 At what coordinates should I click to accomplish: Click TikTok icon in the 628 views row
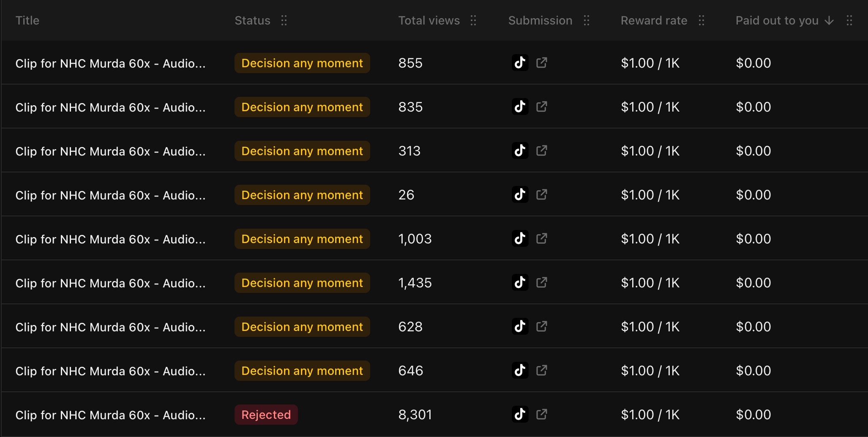click(x=520, y=326)
